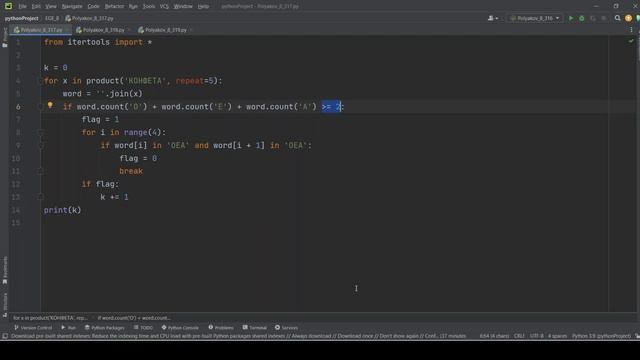Open Search Everywhere magnifier icon
640x360 pixels.
coord(618,18)
